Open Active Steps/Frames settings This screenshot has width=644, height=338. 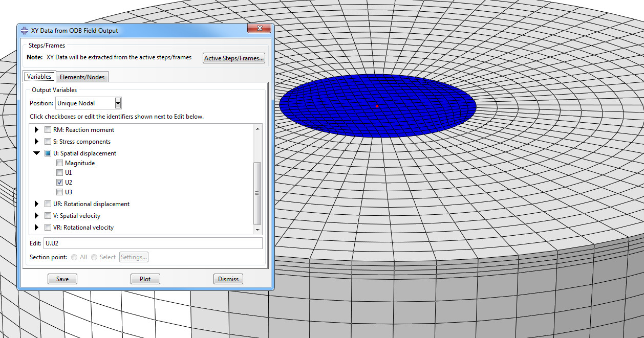coord(234,58)
